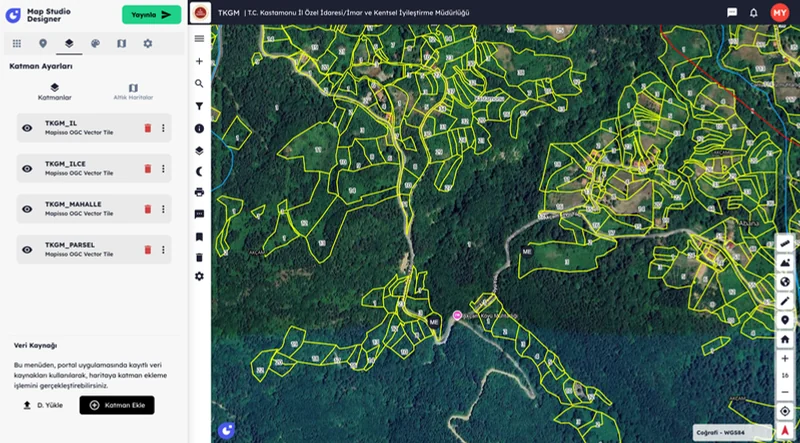The image size is (800, 443).
Task: Delete the TKGM_ILCE layer
Action: [x=148, y=168]
